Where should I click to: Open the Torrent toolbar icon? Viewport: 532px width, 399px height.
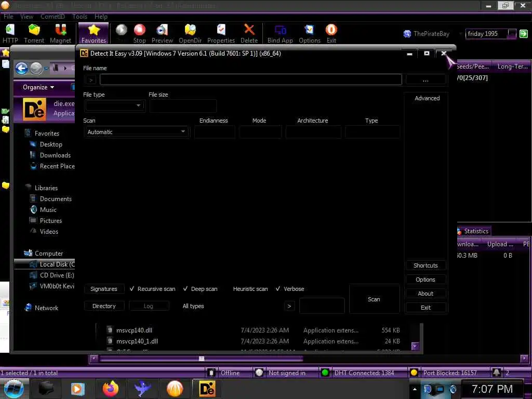34,30
